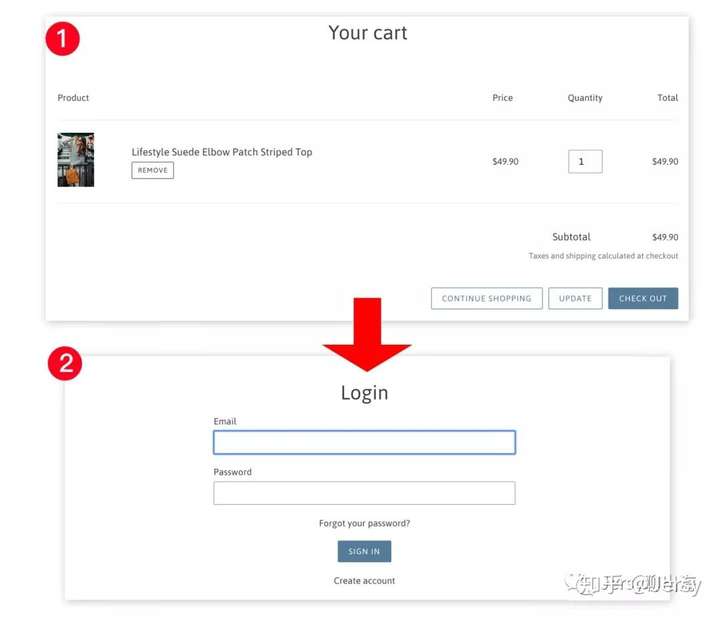Click the Login heading
Screen dimensions: 720x617
point(365,393)
